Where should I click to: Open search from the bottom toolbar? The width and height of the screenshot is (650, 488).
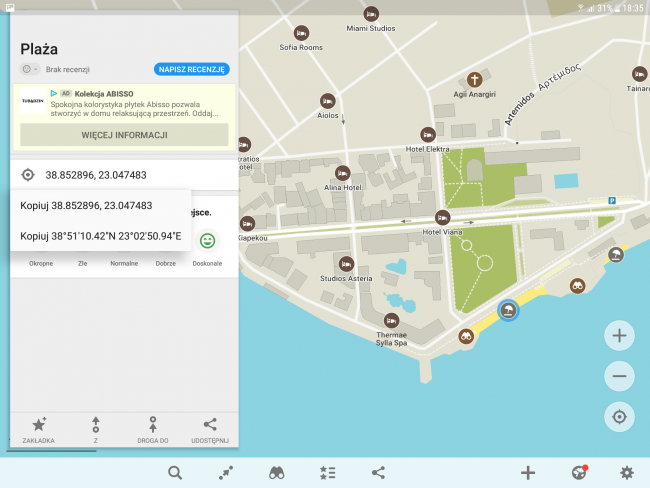coord(175,473)
